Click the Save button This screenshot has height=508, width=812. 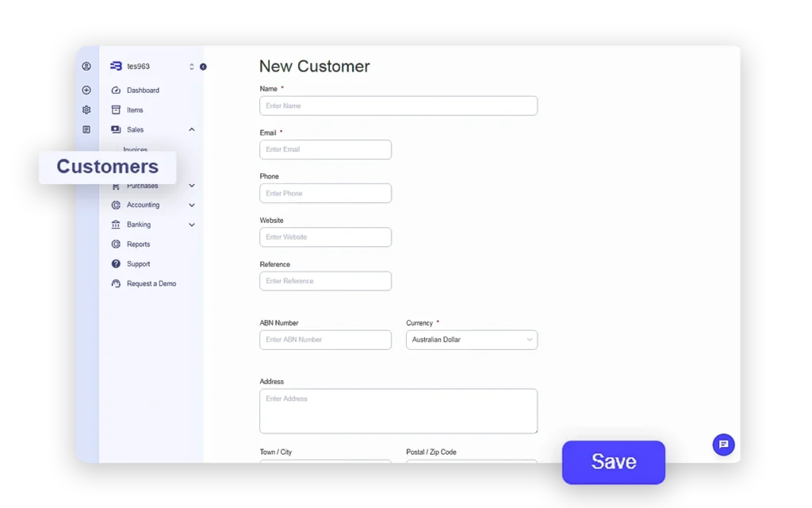[x=614, y=463]
